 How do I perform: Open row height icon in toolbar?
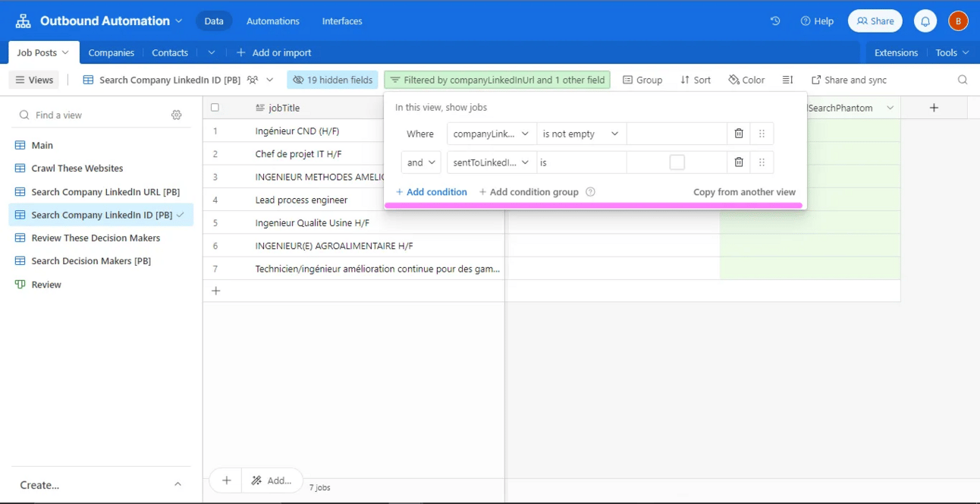click(787, 80)
